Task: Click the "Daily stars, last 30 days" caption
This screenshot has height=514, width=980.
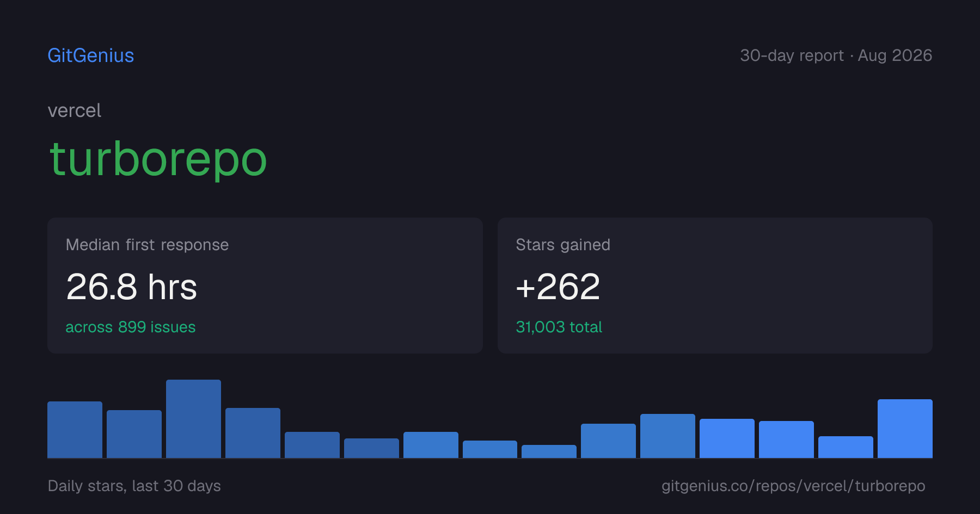Action: [x=134, y=486]
